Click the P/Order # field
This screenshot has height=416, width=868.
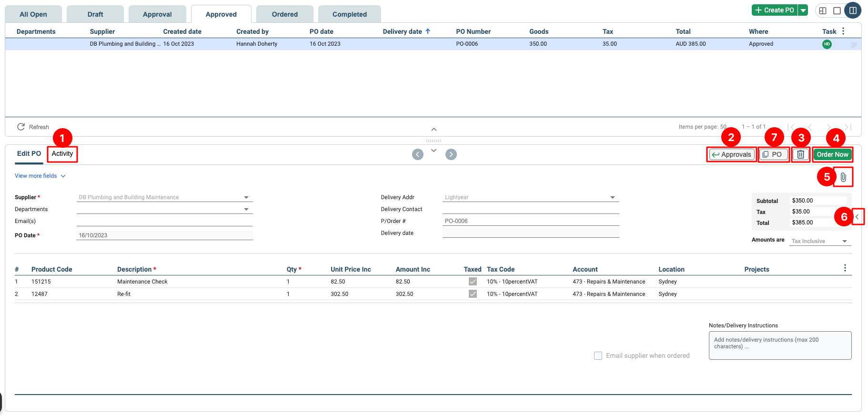(531, 221)
